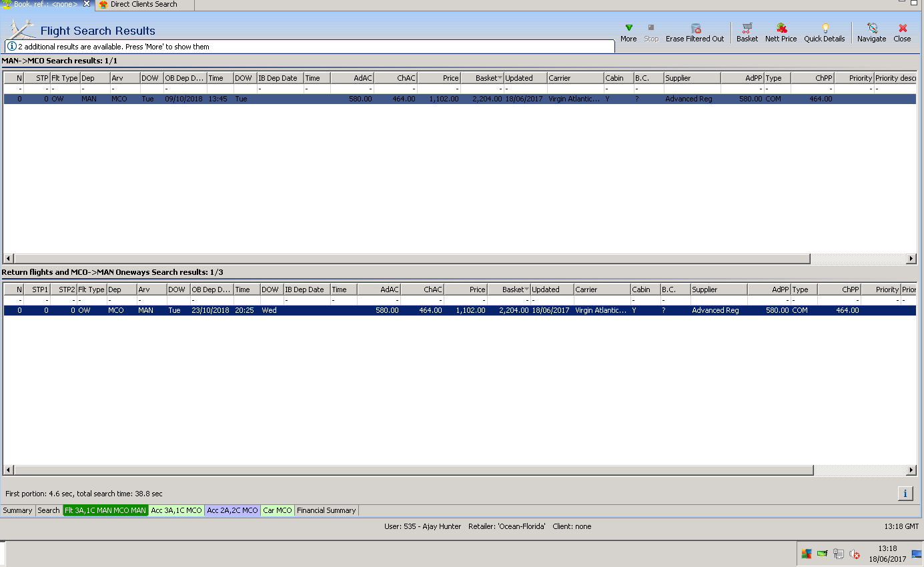The width and height of the screenshot is (924, 567).
Task: Switch to the 'Acc 2A,2C MCO' tab
Action: (232, 510)
